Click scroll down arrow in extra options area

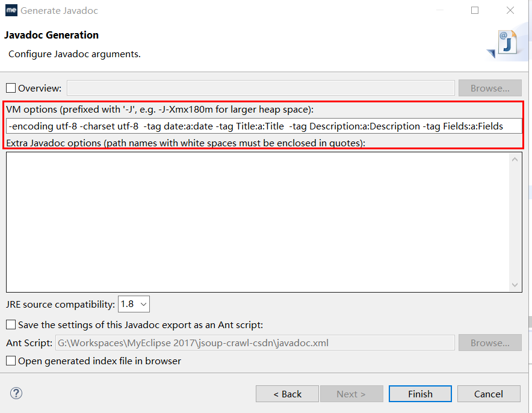[515, 285]
